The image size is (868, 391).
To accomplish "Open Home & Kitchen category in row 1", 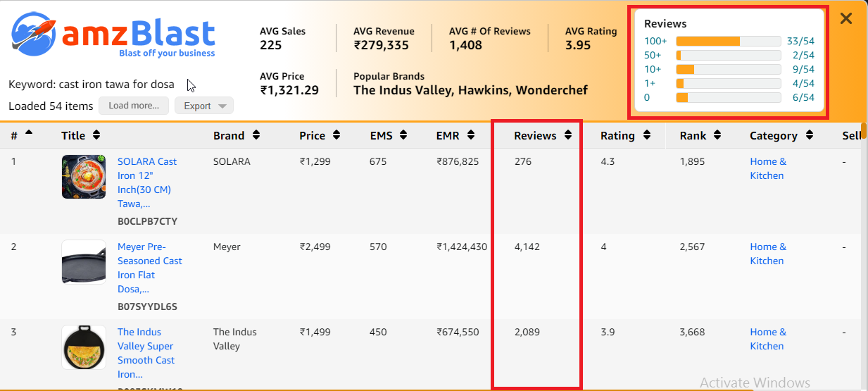I will click(x=768, y=168).
